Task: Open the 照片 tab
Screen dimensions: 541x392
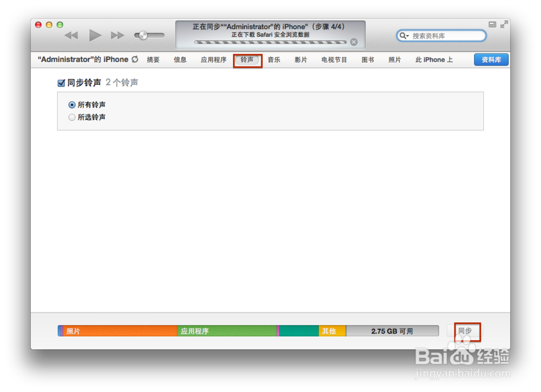Action: 395,59
